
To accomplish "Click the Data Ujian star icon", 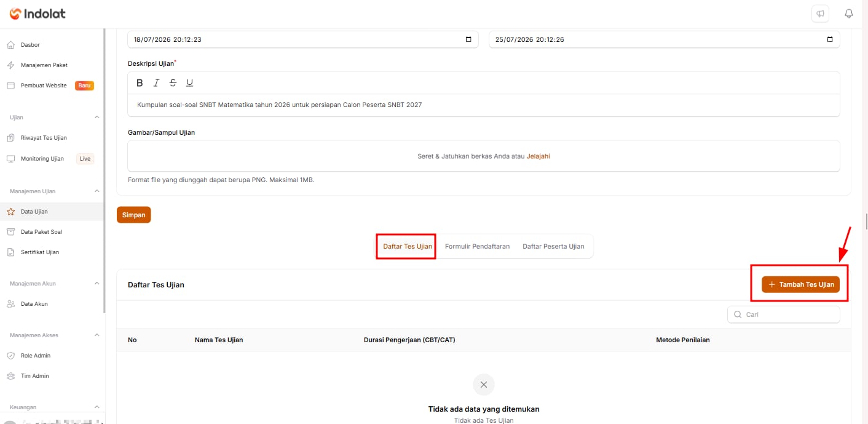I will [x=10, y=212].
